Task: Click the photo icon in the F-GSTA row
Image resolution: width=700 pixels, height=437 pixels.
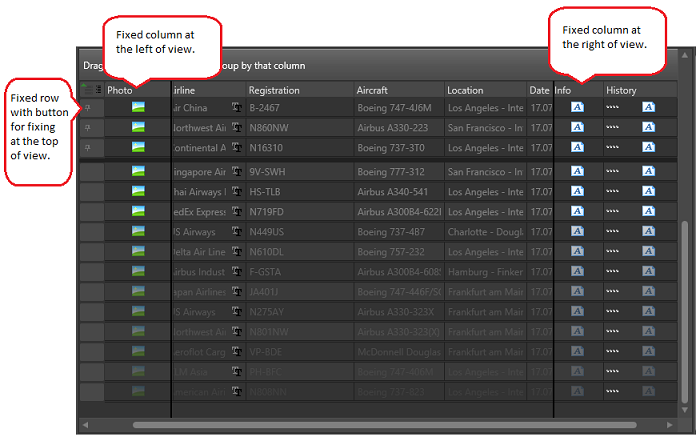Action: point(138,271)
